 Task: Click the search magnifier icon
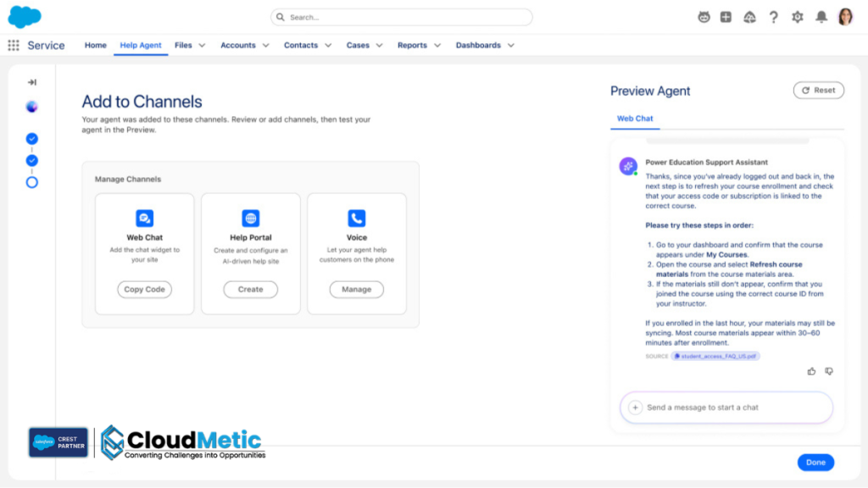pyautogui.click(x=280, y=17)
